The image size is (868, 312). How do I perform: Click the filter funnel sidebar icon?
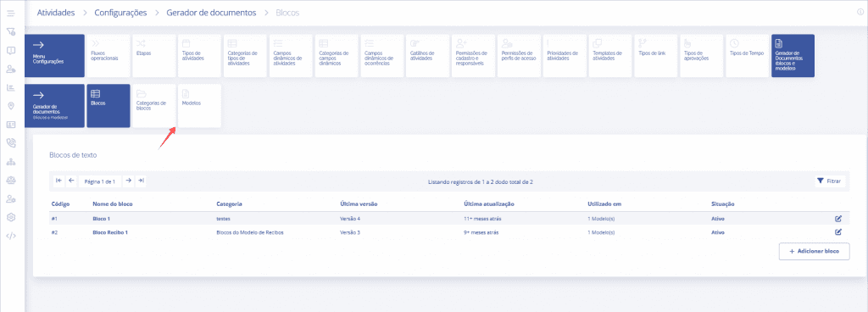[10, 31]
